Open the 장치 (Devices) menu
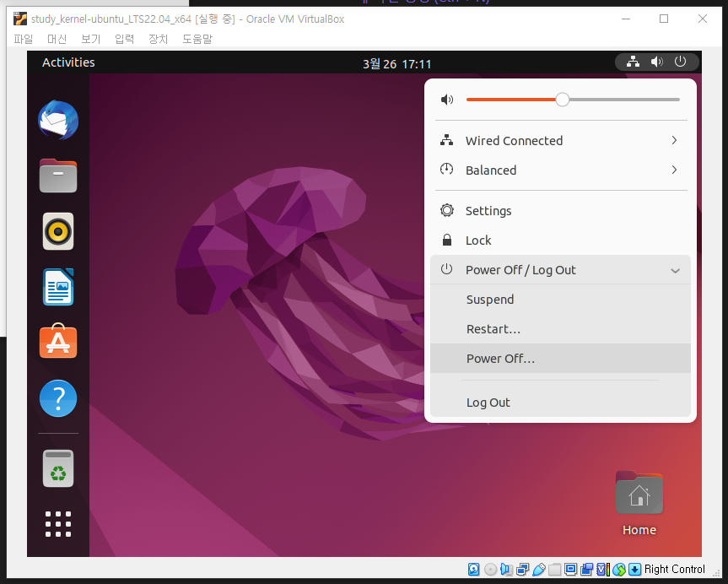 pyautogui.click(x=158, y=39)
